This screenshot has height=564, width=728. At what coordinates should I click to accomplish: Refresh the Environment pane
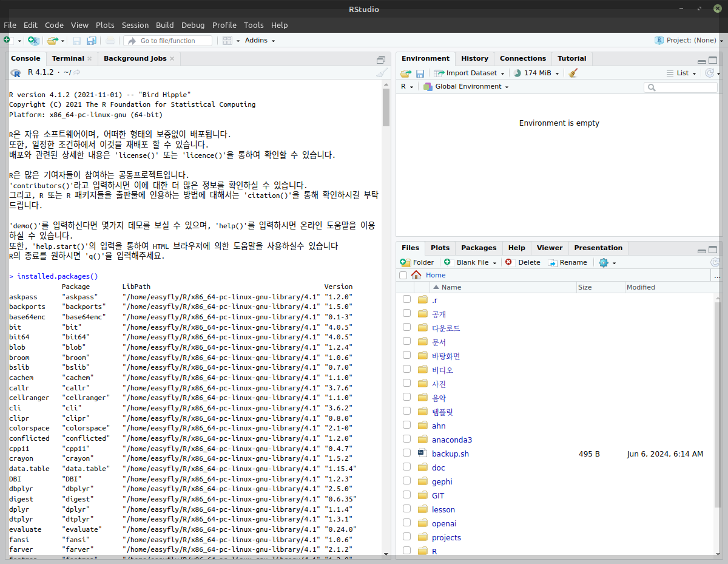click(x=709, y=73)
